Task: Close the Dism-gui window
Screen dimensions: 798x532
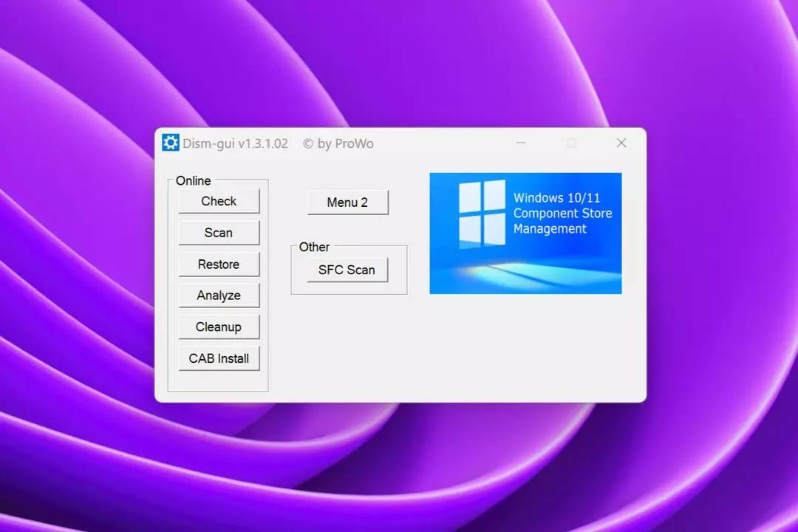Action: tap(621, 143)
